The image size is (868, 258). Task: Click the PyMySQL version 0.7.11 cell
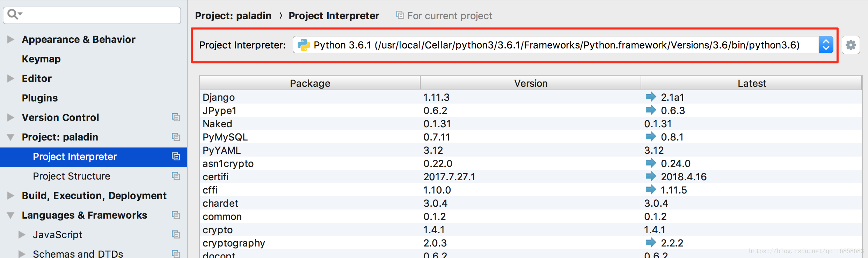(x=437, y=137)
